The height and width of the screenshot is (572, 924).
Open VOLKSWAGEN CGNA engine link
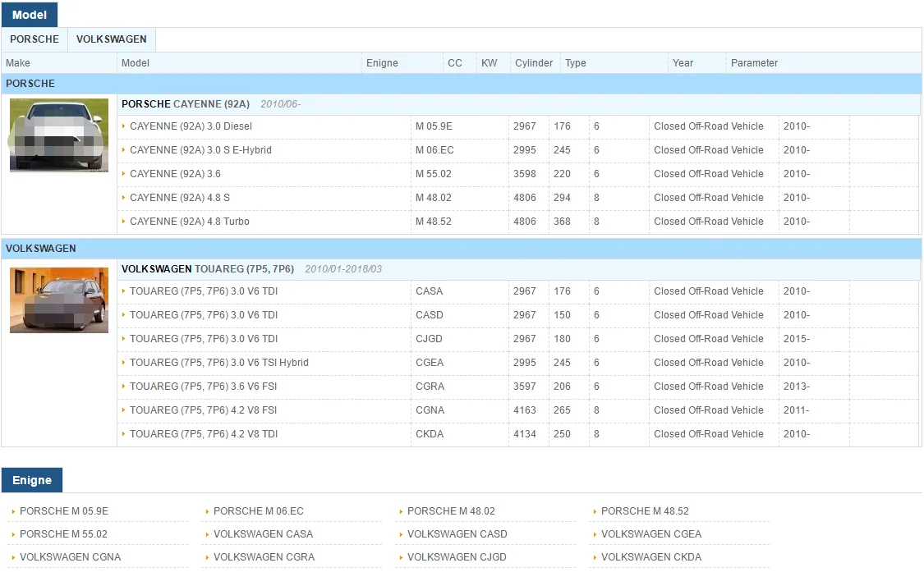(x=70, y=557)
